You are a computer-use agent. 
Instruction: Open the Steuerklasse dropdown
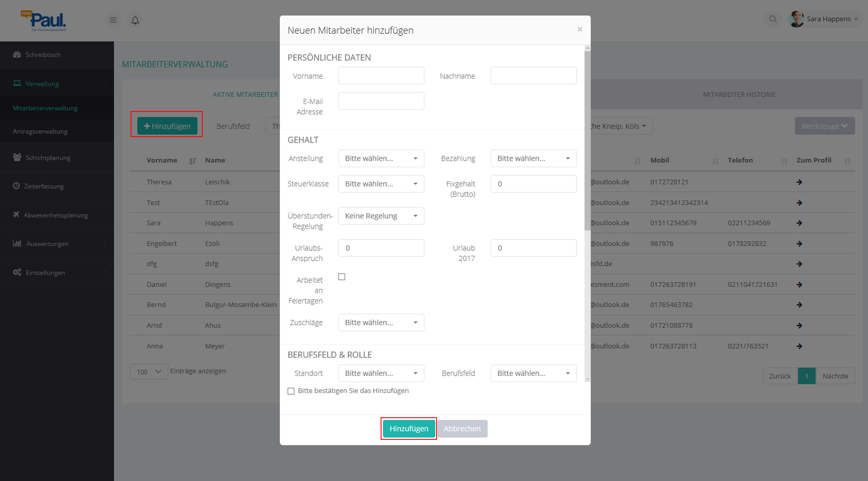click(x=381, y=184)
